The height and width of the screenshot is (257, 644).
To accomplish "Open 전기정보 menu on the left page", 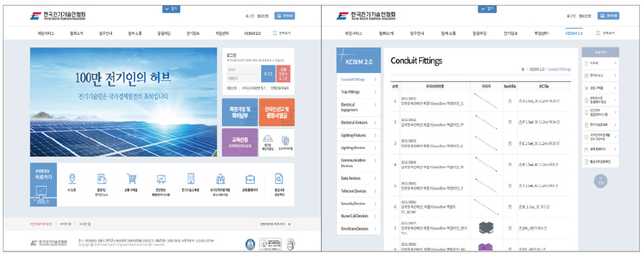I will (x=193, y=33).
